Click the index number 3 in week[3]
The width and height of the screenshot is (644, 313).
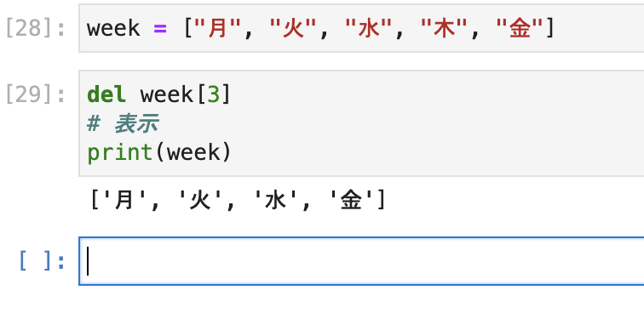pyautogui.click(x=214, y=94)
